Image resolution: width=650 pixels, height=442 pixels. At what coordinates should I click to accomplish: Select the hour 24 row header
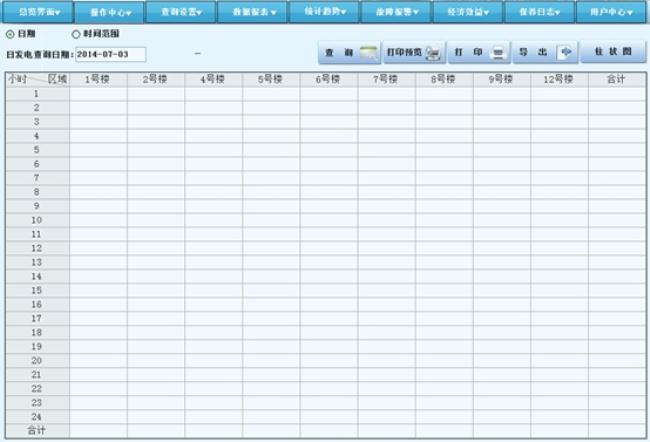point(36,415)
